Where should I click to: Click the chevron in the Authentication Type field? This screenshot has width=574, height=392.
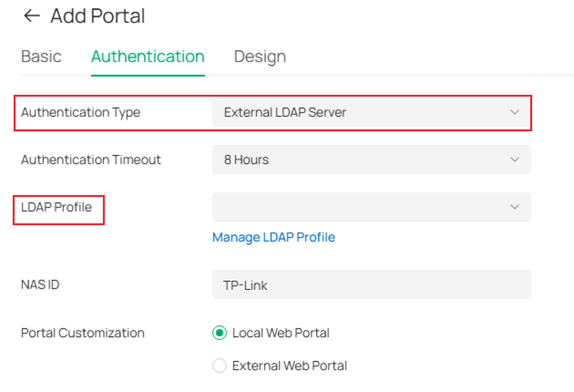tap(514, 112)
